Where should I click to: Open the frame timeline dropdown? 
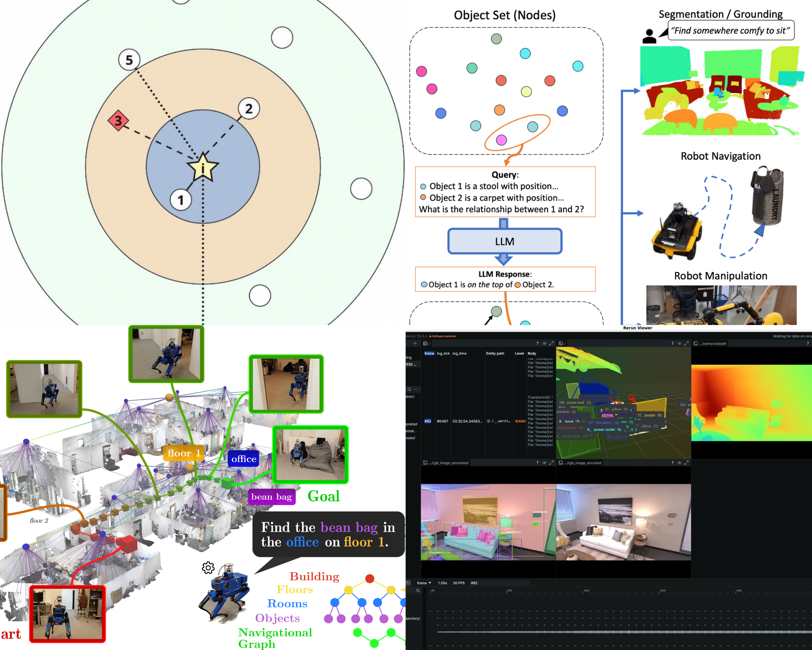pyautogui.click(x=424, y=583)
